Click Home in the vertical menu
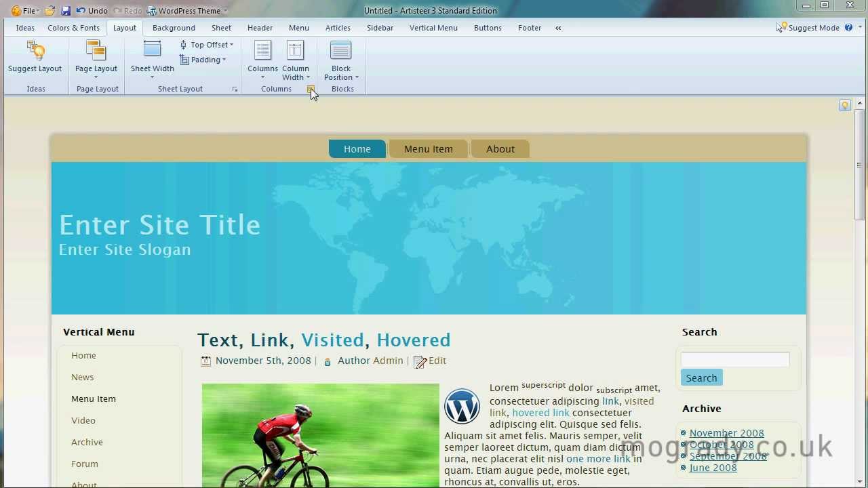Image resolution: width=868 pixels, height=488 pixels. point(83,356)
